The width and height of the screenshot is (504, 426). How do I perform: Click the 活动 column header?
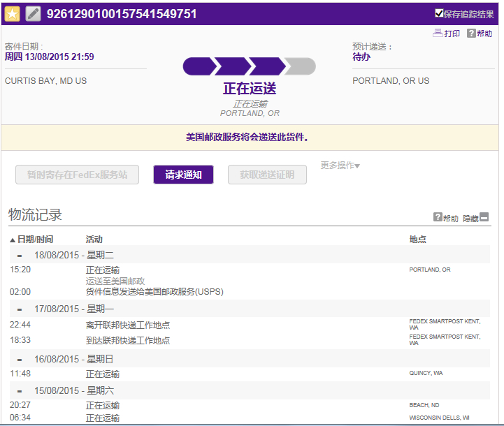(94, 240)
